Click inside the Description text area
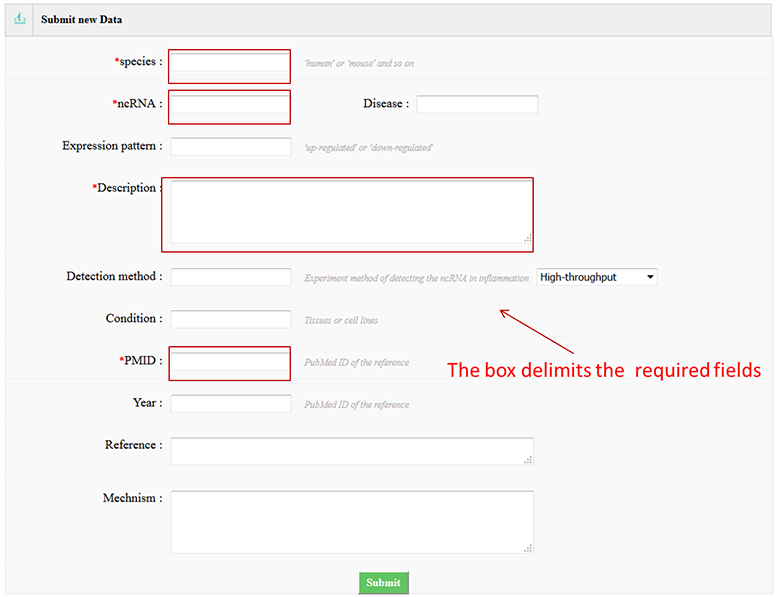Viewport: 780px width, 597px height. click(x=350, y=212)
